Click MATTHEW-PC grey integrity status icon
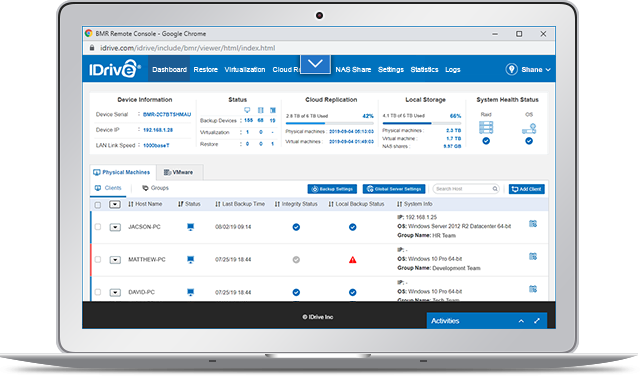640x376 pixels. coord(296,260)
